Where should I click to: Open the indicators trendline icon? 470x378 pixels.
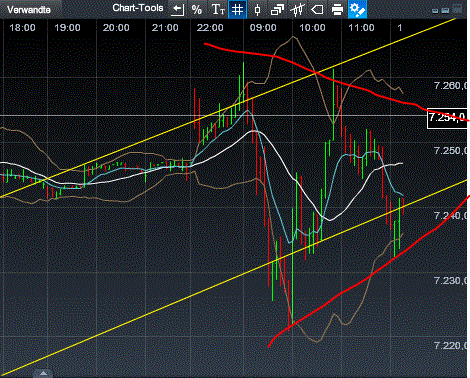click(297, 9)
